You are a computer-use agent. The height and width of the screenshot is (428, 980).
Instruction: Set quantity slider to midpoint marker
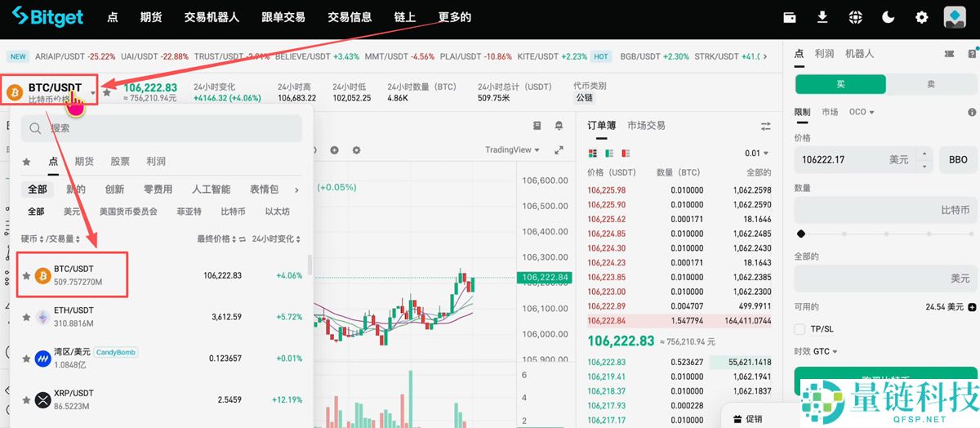(x=886, y=234)
